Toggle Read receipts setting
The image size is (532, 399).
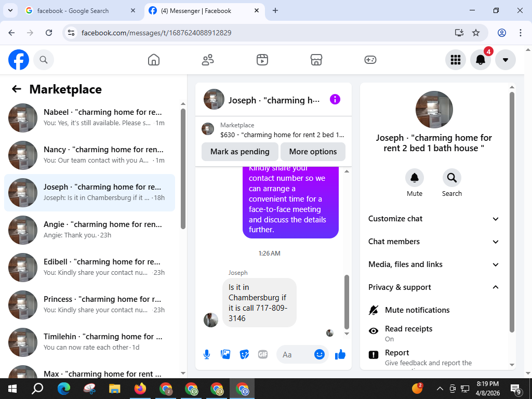point(434,333)
